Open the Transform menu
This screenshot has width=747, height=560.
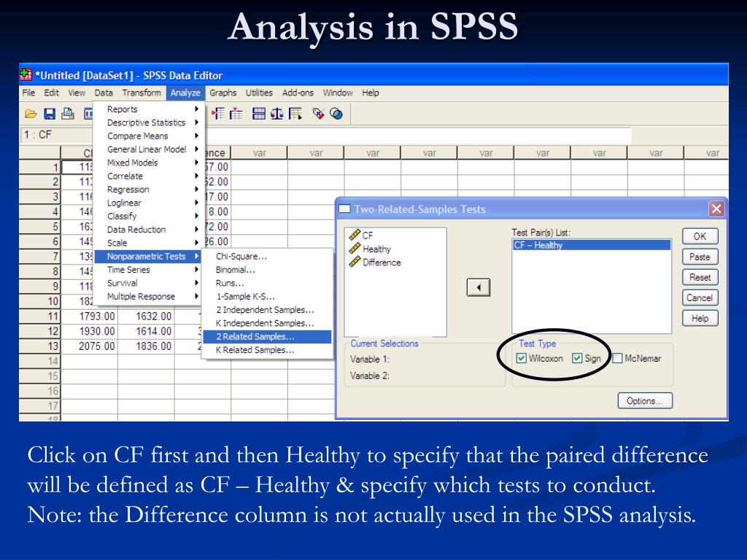[142, 93]
